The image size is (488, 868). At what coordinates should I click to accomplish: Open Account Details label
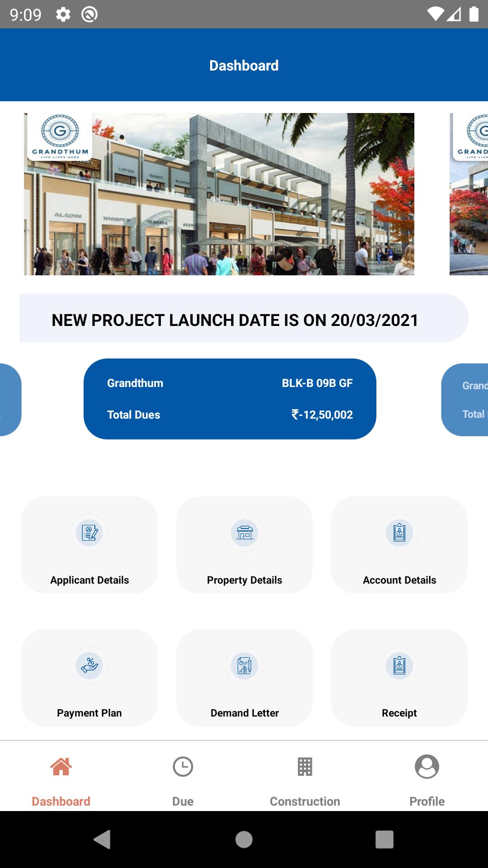399,580
